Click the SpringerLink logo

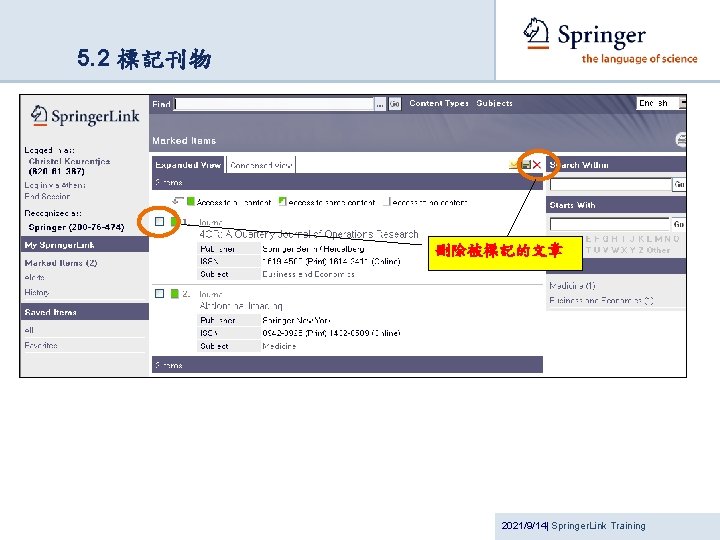pyautogui.click(x=85, y=116)
